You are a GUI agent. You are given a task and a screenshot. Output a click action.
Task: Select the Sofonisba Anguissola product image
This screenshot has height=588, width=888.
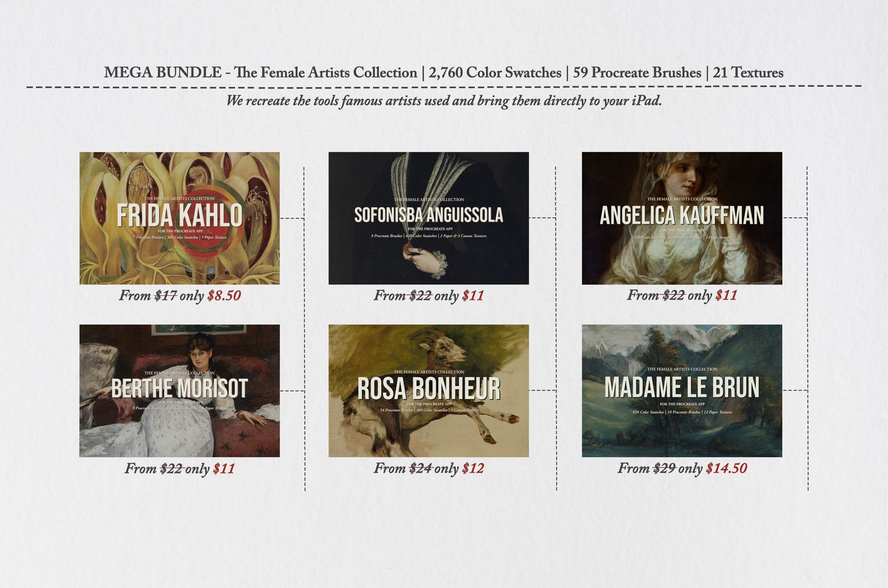click(429, 218)
